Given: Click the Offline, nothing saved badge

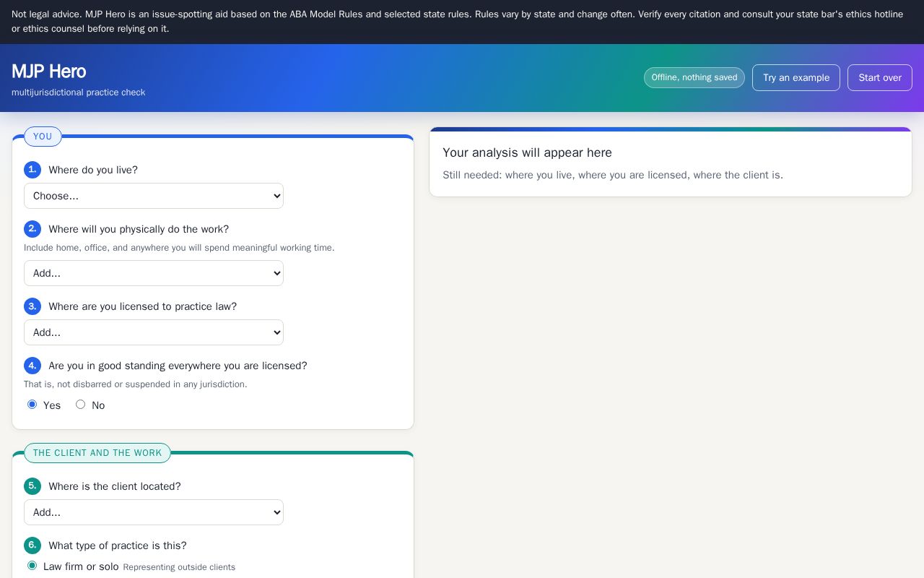Looking at the screenshot, I should pyautogui.click(x=694, y=78).
